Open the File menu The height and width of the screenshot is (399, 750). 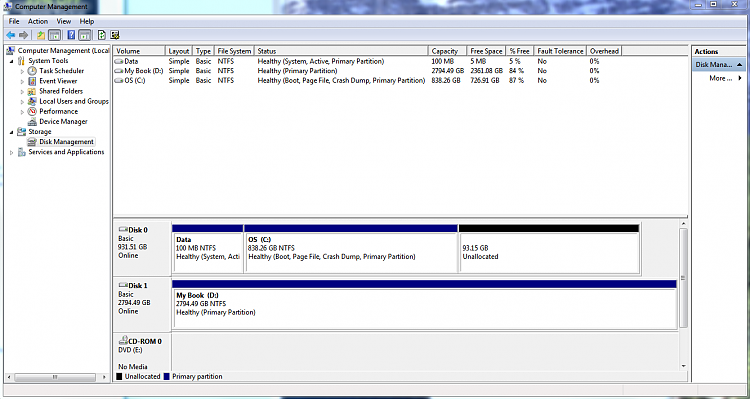click(14, 22)
